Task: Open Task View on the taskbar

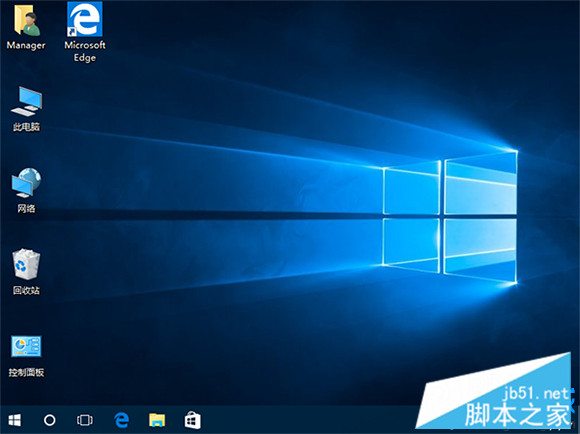Action: 85,420
